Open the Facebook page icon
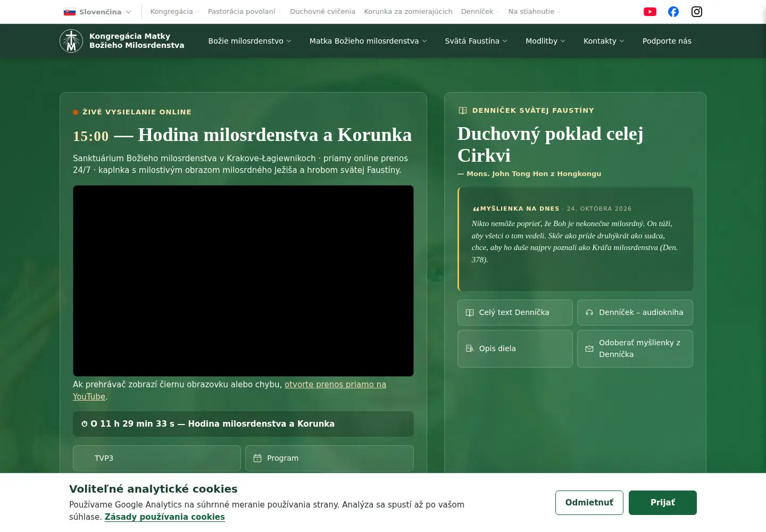The image size is (766, 532). pos(673,12)
